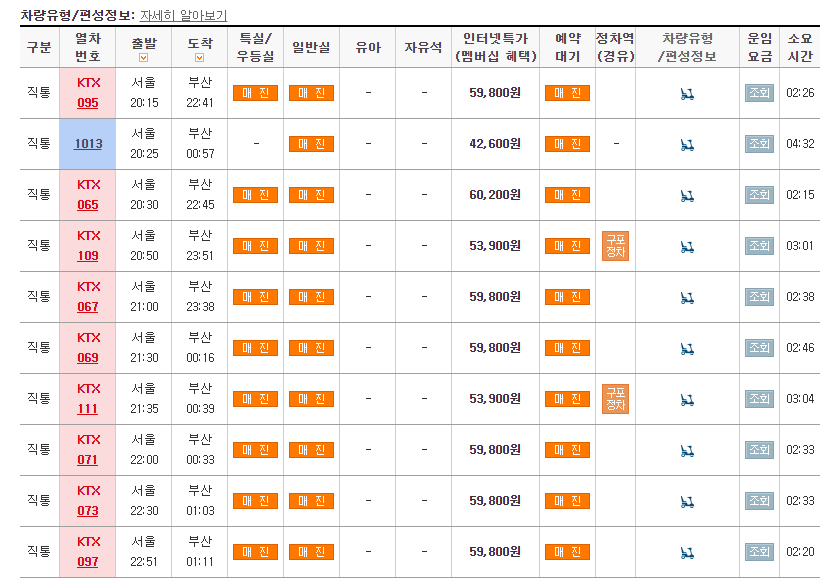Click 특실 매진 button for KTX 065
Screen dimensions: 835x583
click(256, 195)
